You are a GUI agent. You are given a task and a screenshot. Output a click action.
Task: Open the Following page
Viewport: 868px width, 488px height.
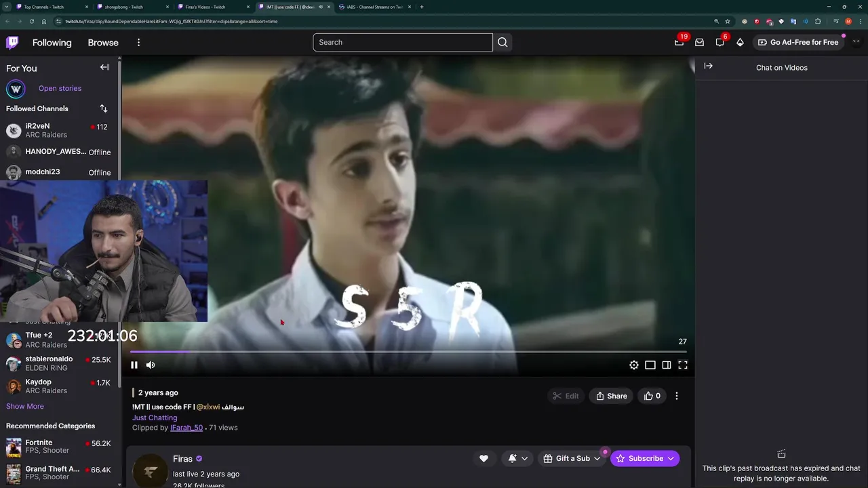pos(52,43)
